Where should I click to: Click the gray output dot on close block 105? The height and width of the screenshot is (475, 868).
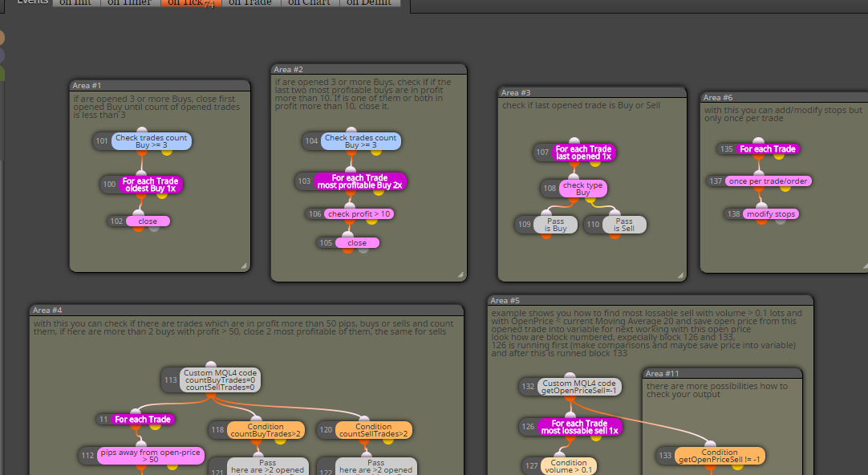(x=363, y=250)
